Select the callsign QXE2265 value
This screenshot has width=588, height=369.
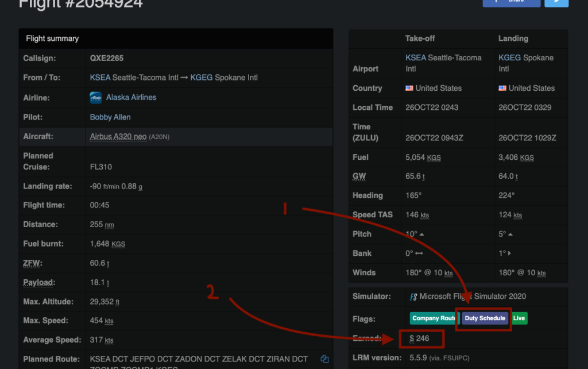pos(106,58)
